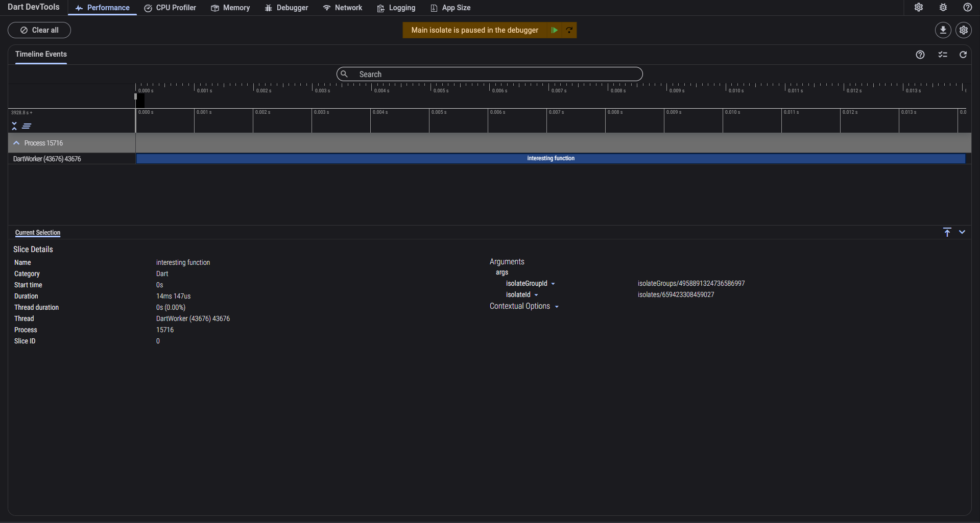Open the CPU Profiler tab
The width and height of the screenshot is (980, 523).
pos(170,8)
